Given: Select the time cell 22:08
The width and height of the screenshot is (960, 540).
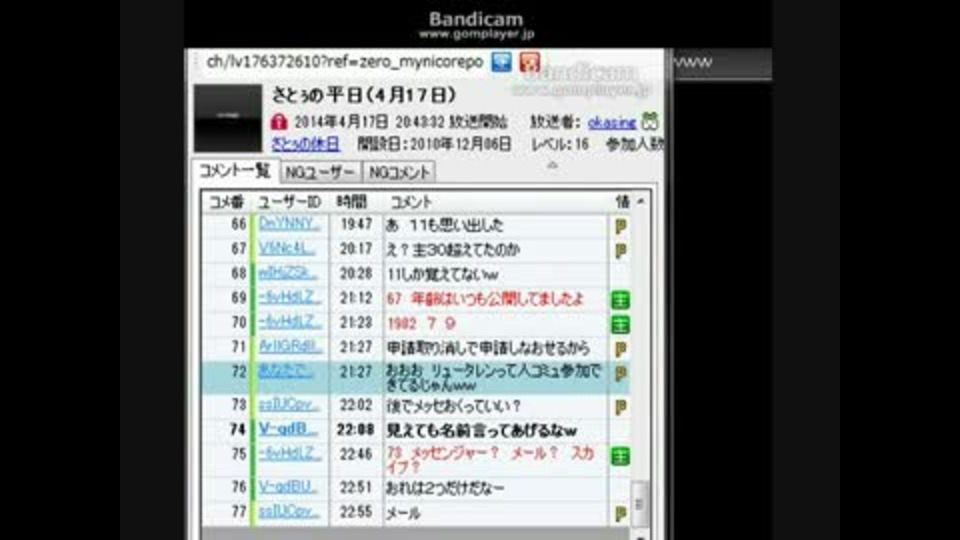Looking at the screenshot, I should click(356, 430).
